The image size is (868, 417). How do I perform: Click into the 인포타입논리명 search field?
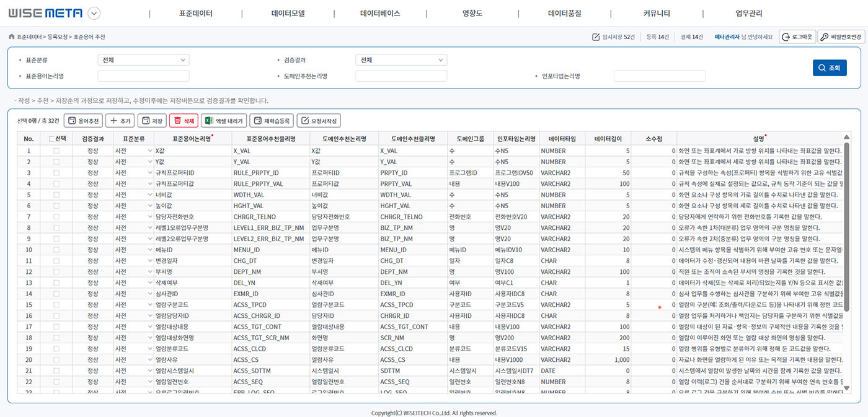coord(660,76)
